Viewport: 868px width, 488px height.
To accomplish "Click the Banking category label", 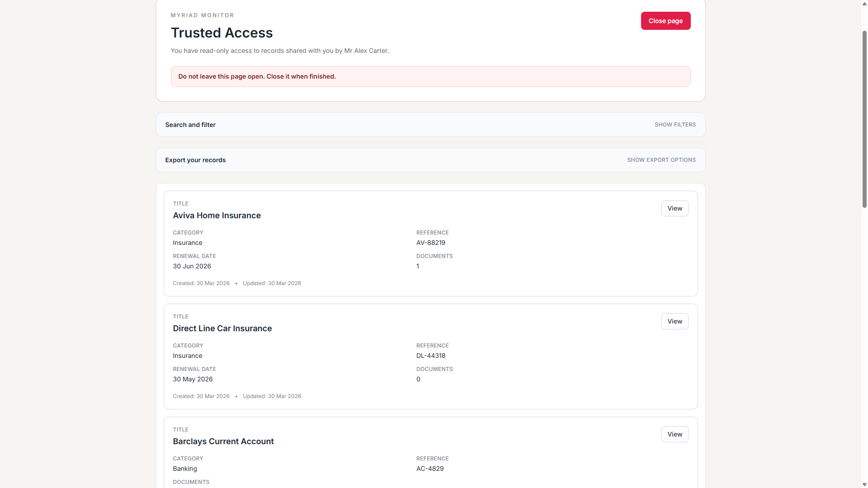I will pyautogui.click(x=184, y=469).
